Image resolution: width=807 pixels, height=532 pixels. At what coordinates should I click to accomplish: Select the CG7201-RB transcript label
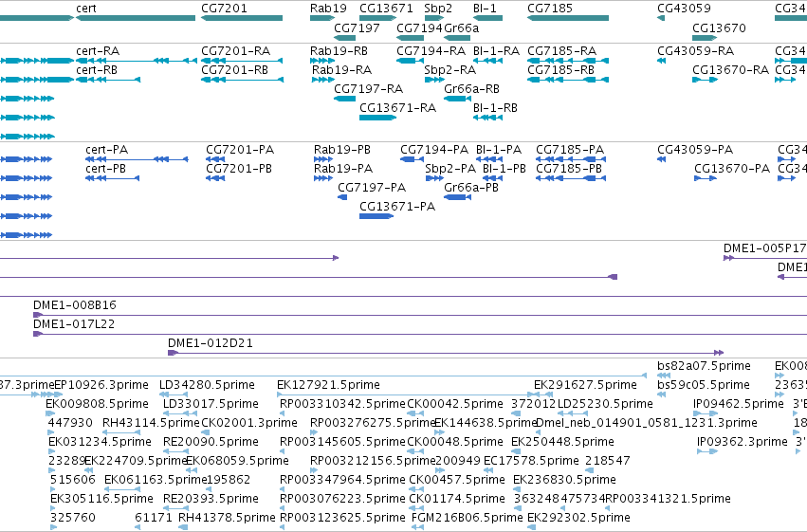click(234, 70)
